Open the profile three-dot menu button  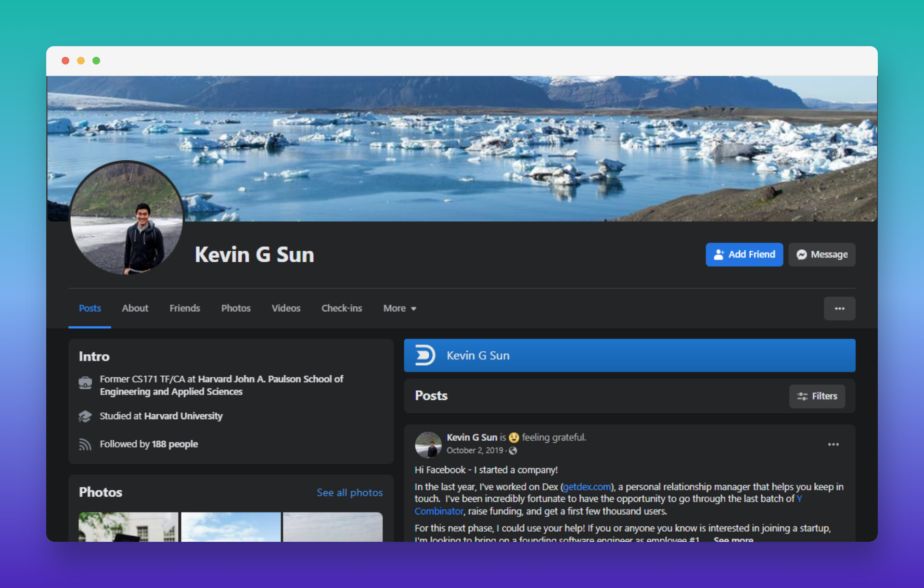(x=839, y=308)
